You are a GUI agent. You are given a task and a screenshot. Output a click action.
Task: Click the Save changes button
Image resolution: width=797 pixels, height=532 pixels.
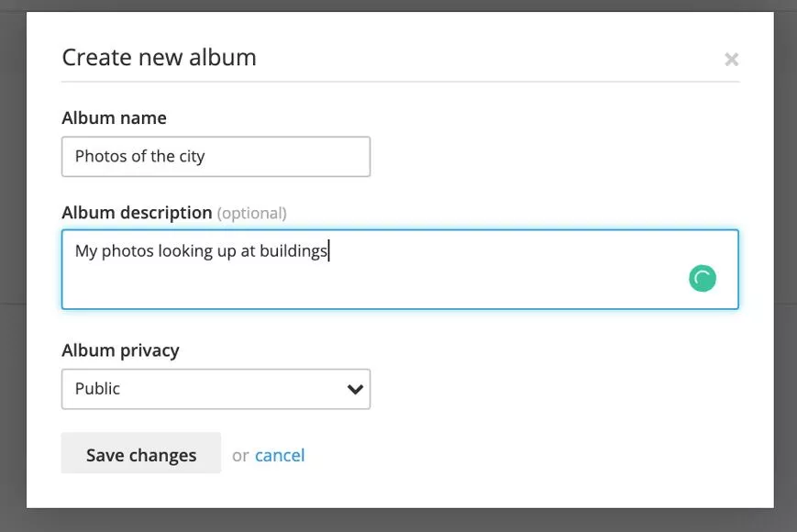pos(141,455)
